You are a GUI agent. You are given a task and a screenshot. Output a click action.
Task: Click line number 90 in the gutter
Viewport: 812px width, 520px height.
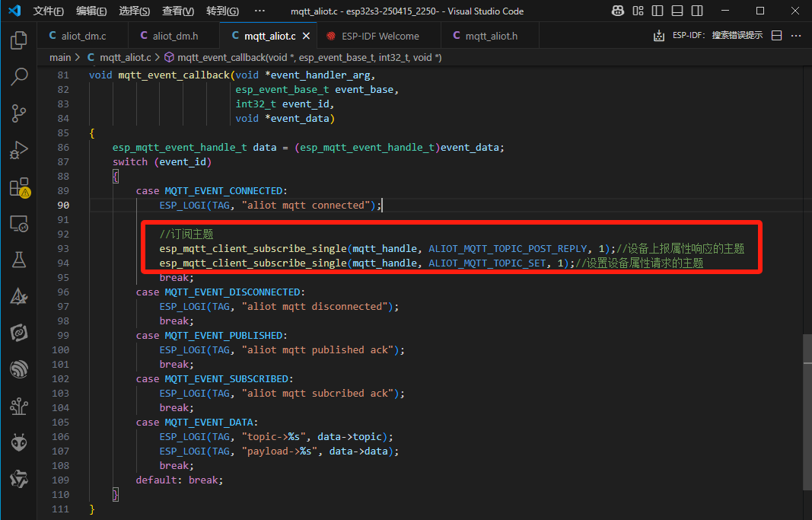pyautogui.click(x=62, y=205)
